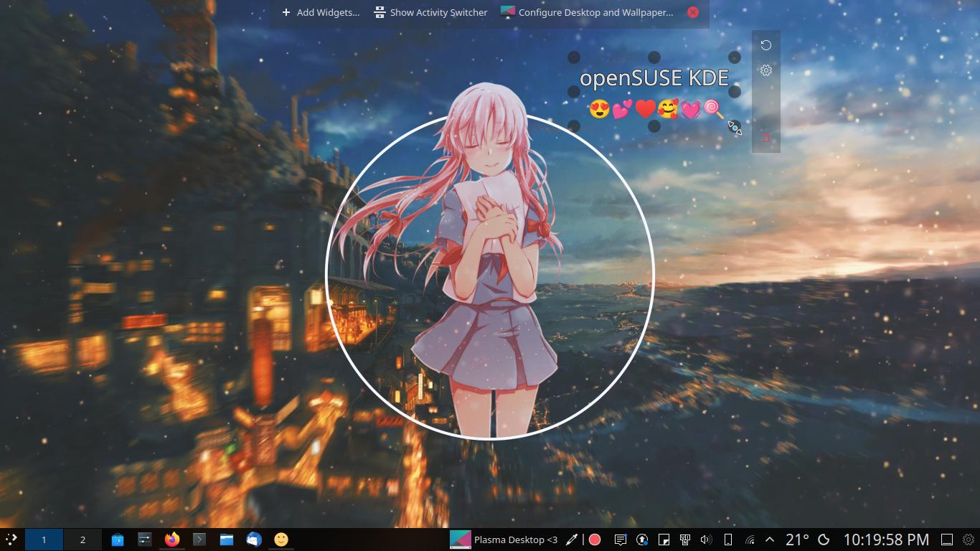Switch to virtual desktop 1

coord(44,540)
